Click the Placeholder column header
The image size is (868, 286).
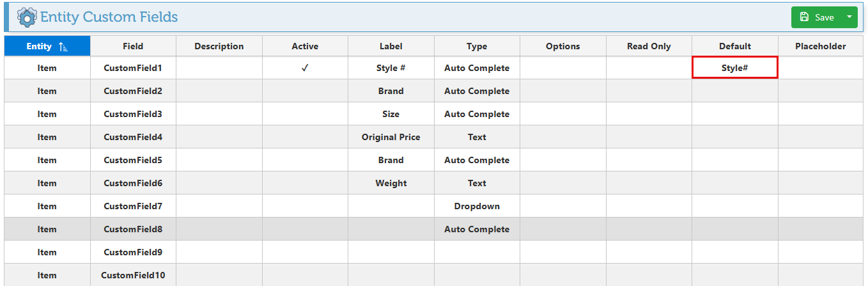[820, 46]
